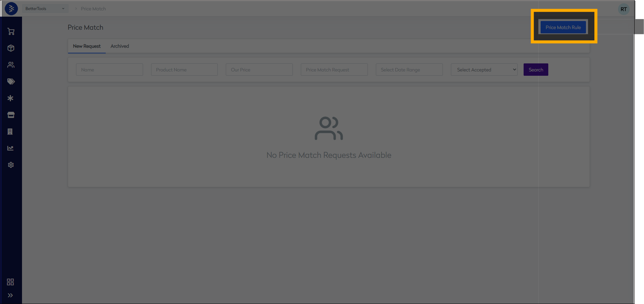Click the products box icon in sidebar
The width and height of the screenshot is (644, 304).
coord(11,48)
